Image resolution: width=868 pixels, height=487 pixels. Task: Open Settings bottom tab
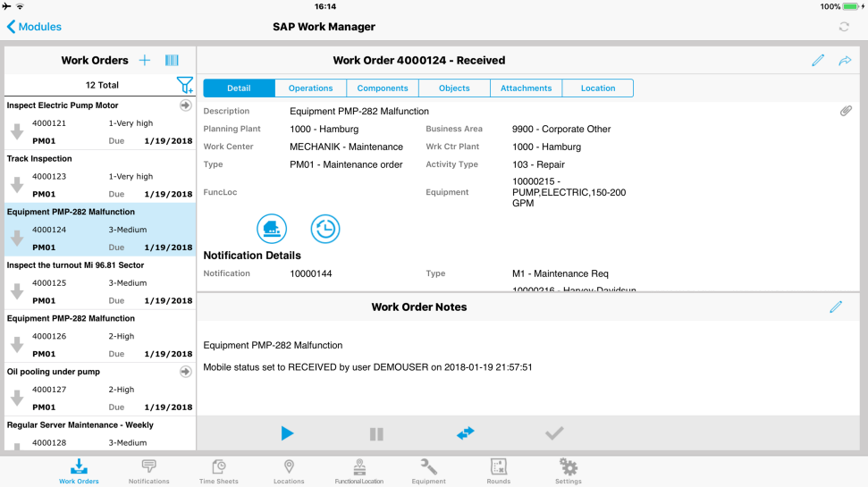[x=569, y=472]
